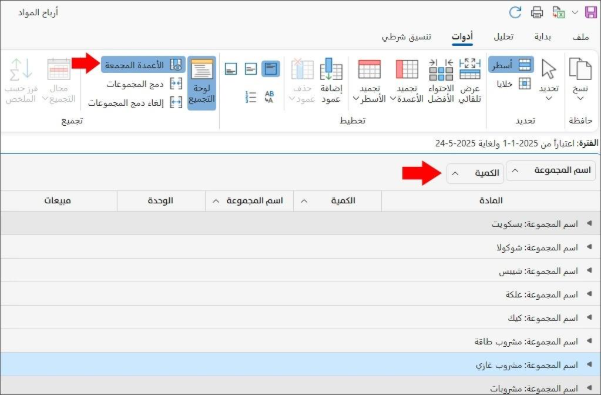The height and width of the screenshot is (395, 601).
Task: Select row text اسم المجموعة: شوكولا
Action: (537, 248)
